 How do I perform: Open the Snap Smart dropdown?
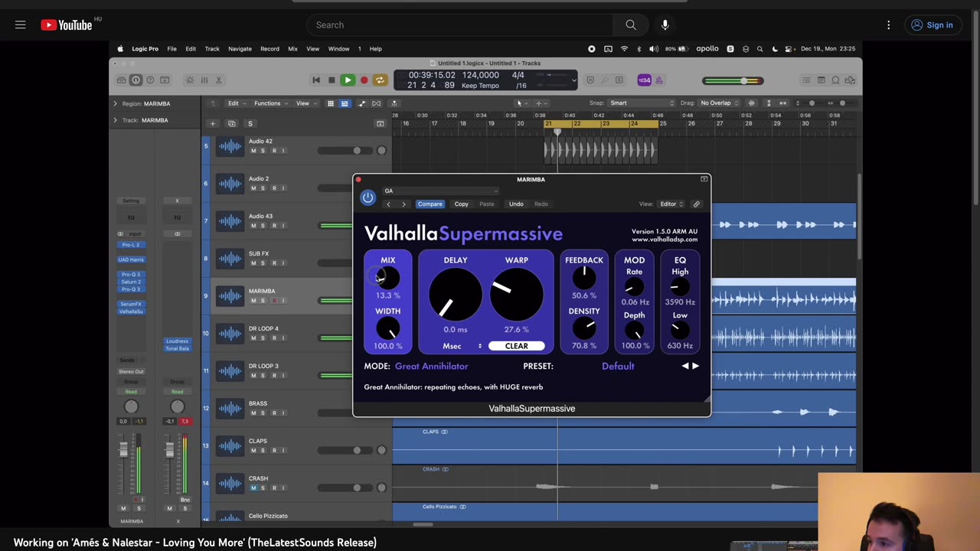tap(642, 103)
